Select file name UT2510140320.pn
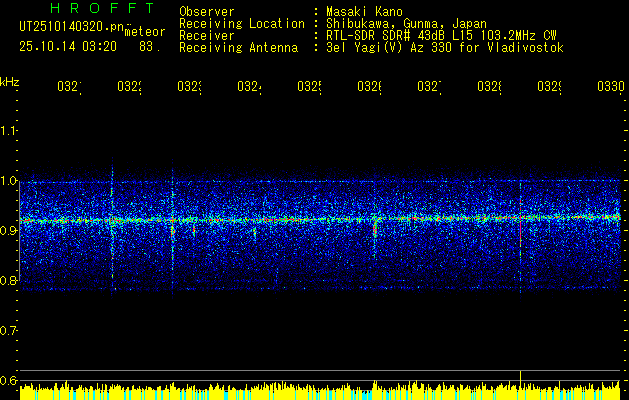 (71, 26)
